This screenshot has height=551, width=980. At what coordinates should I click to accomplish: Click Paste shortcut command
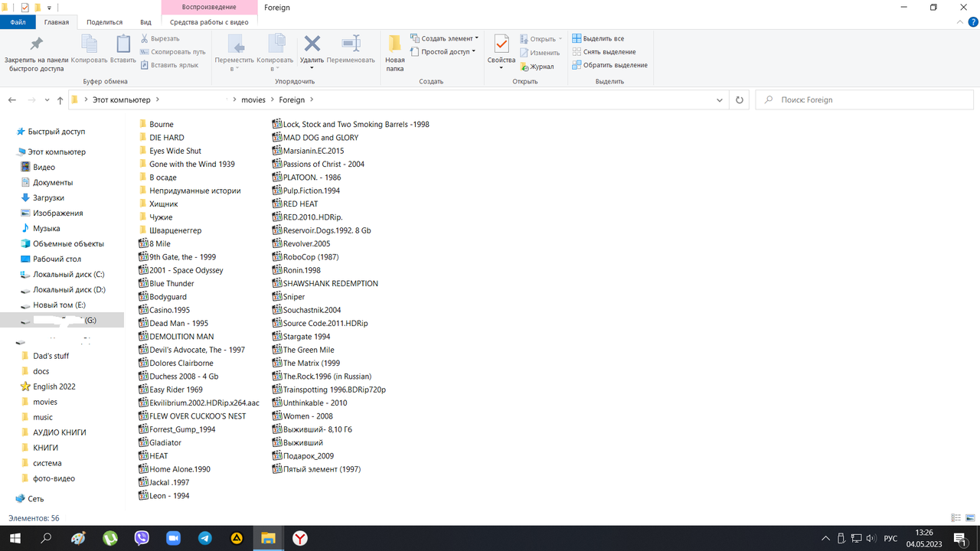coord(168,65)
